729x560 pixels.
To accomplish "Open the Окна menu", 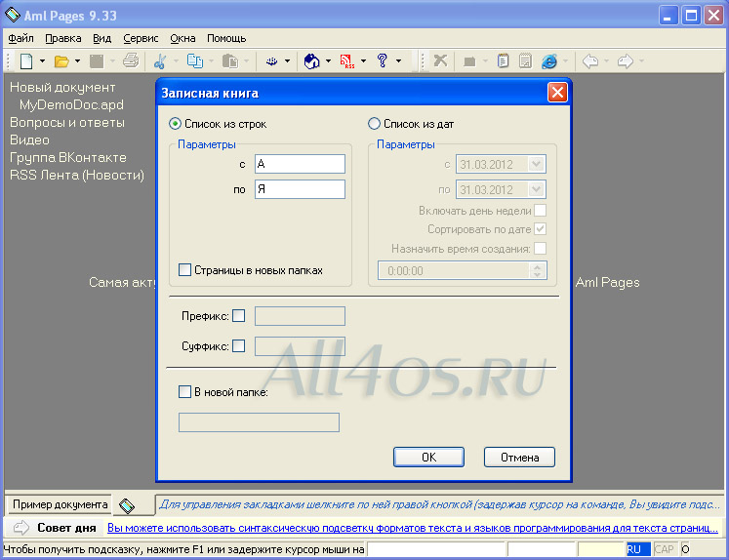I will coord(182,38).
